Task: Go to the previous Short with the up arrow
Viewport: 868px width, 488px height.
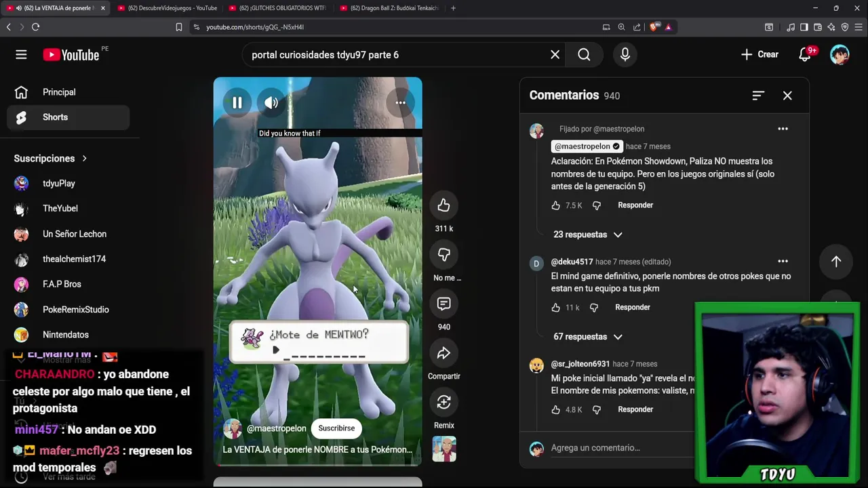Action: [x=836, y=262]
